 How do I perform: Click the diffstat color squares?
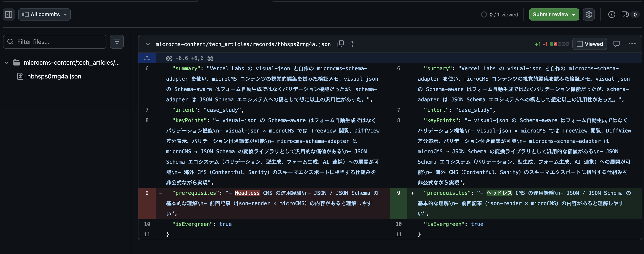coord(559,44)
